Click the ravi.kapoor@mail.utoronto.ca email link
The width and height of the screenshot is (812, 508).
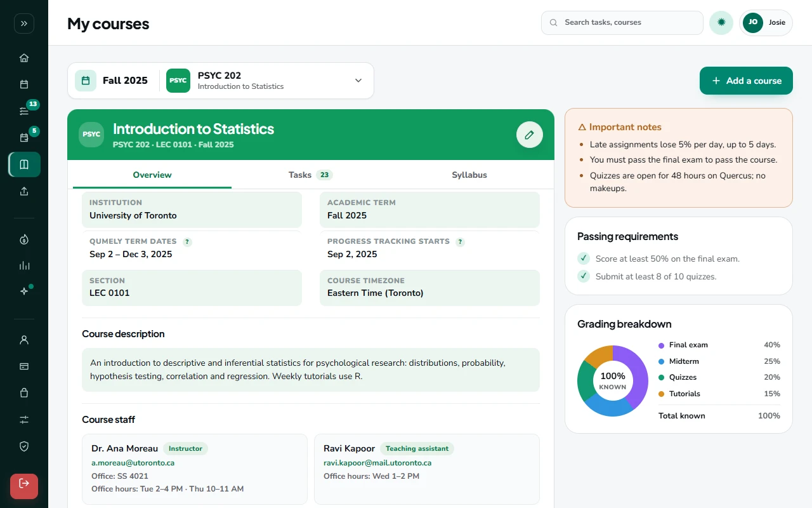(x=377, y=463)
